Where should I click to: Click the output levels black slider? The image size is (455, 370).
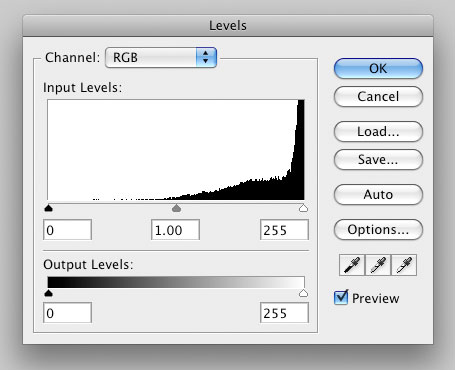point(49,293)
